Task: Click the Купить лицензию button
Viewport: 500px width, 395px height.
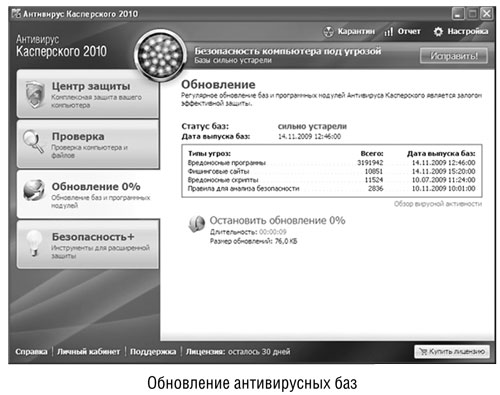Action: (x=452, y=351)
